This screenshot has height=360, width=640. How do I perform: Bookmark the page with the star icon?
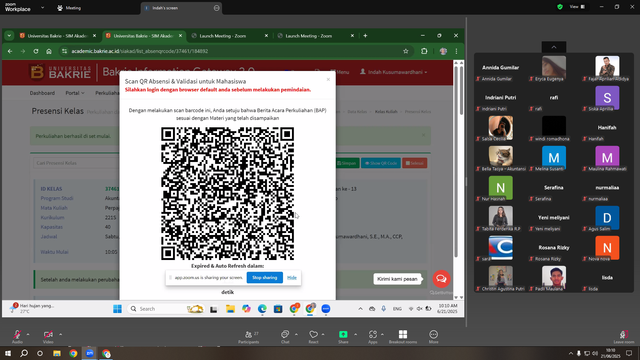coord(406,51)
